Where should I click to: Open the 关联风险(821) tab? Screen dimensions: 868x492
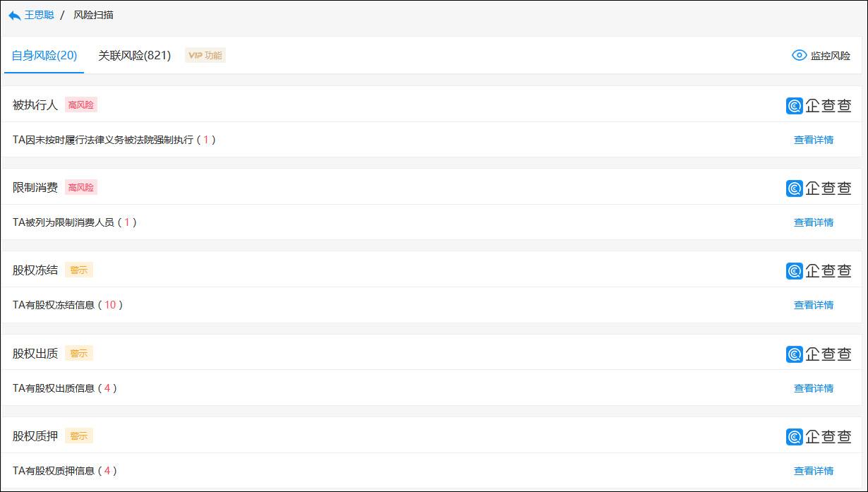[x=135, y=55]
